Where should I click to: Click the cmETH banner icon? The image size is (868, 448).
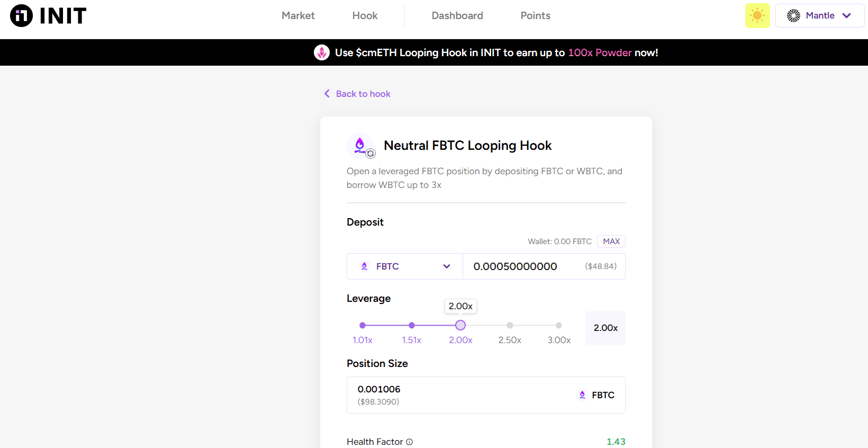point(322,52)
